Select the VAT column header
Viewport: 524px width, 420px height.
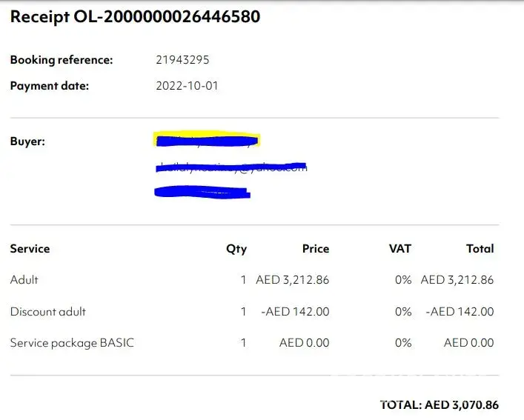point(400,249)
